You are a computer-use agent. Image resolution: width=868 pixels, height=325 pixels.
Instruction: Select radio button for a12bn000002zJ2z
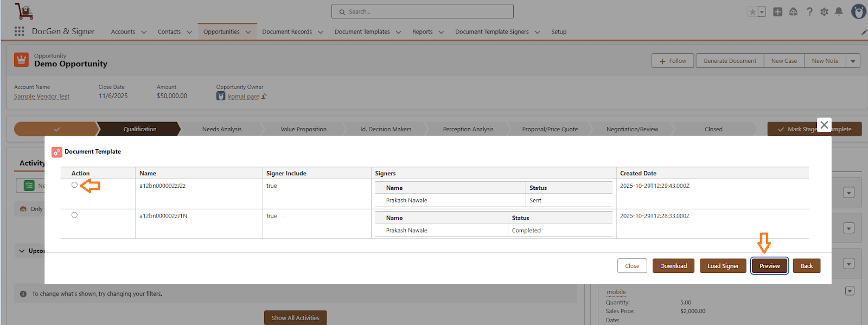pyautogui.click(x=74, y=185)
